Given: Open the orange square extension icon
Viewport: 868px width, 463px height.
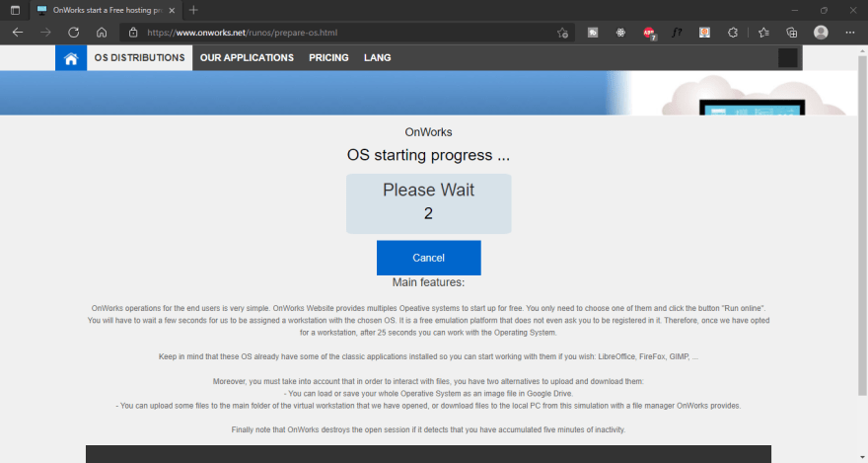Looking at the screenshot, I should point(704,33).
